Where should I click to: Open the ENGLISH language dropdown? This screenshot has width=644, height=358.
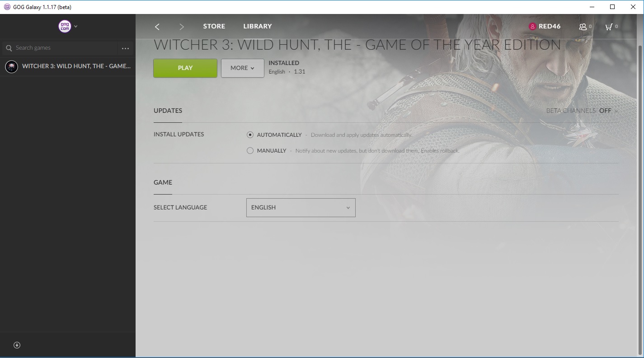point(301,208)
